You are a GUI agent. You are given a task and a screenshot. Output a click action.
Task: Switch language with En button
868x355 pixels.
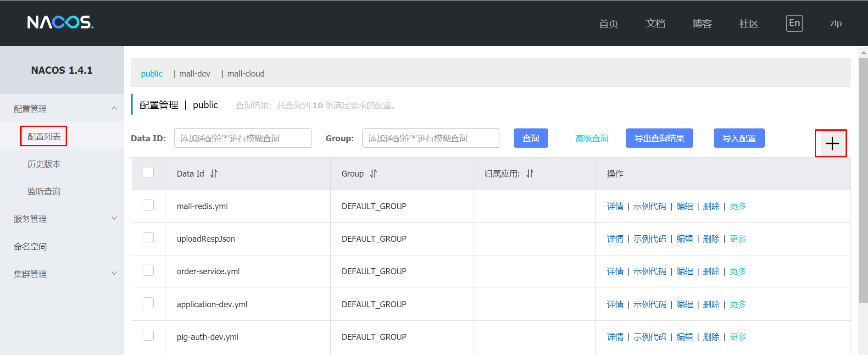click(794, 23)
